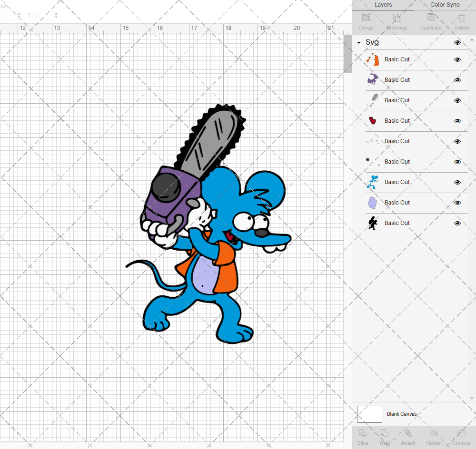476x449 pixels.
Task: Click the Y value stepper up arrow
Action: (56, 13)
